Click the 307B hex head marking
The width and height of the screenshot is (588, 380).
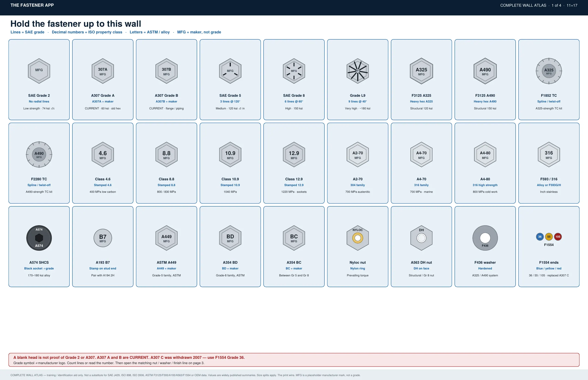point(166,71)
